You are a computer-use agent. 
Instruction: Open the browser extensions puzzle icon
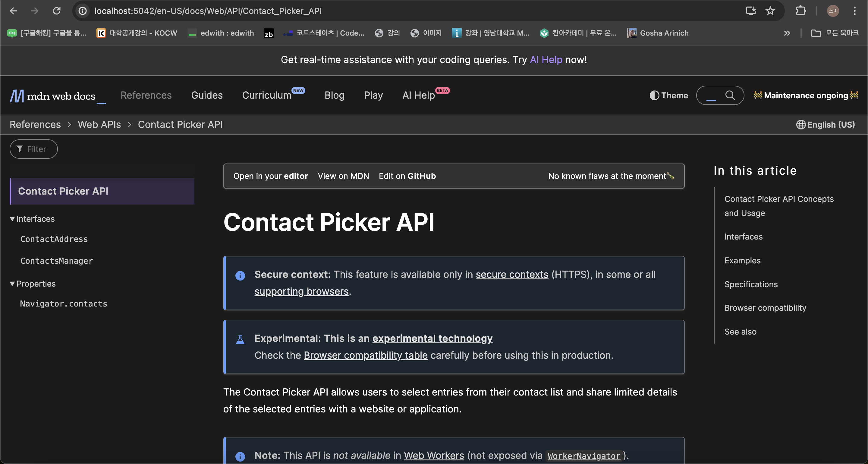pos(800,11)
